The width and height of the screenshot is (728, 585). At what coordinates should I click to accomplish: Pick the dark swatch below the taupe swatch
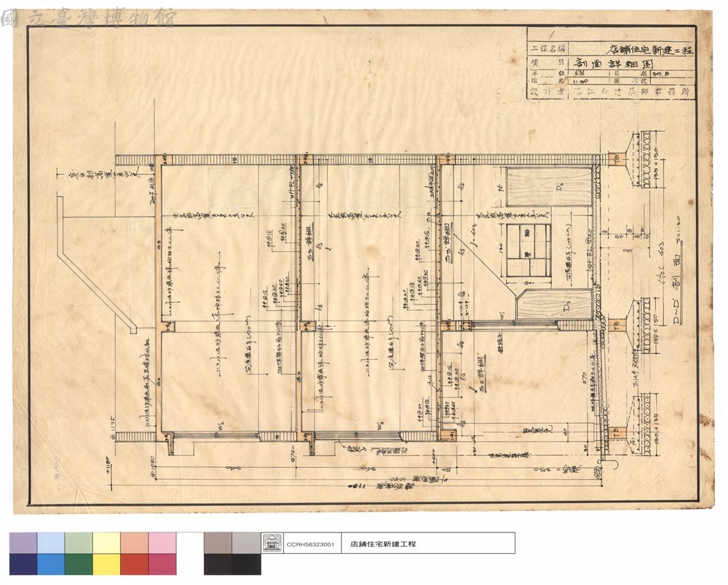218,564
